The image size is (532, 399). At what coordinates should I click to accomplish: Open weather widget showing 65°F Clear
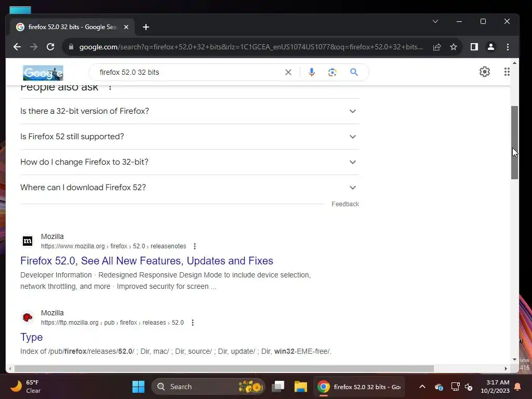click(25, 387)
